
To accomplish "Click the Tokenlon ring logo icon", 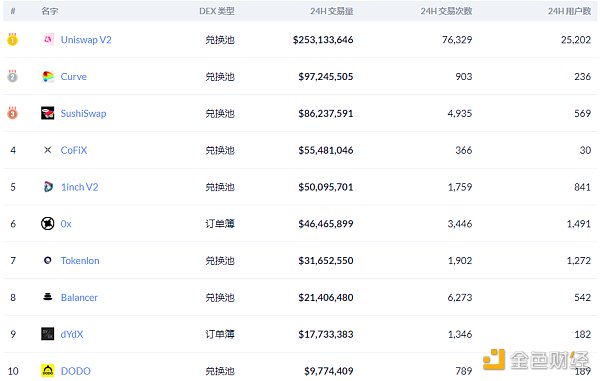I will click(48, 261).
